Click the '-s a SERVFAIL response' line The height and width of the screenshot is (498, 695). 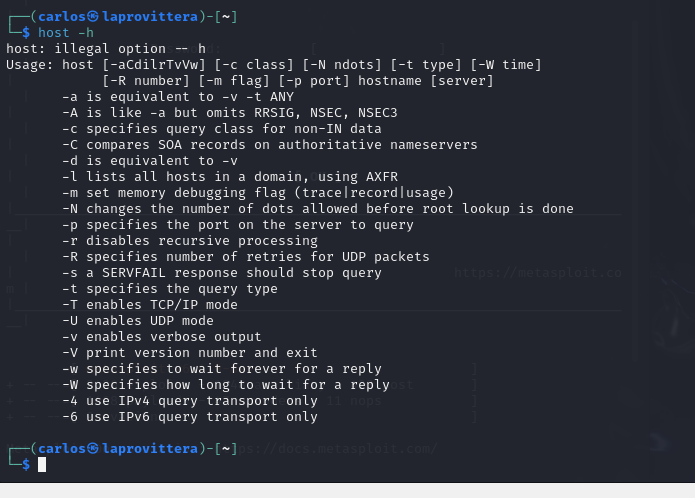pos(222,272)
